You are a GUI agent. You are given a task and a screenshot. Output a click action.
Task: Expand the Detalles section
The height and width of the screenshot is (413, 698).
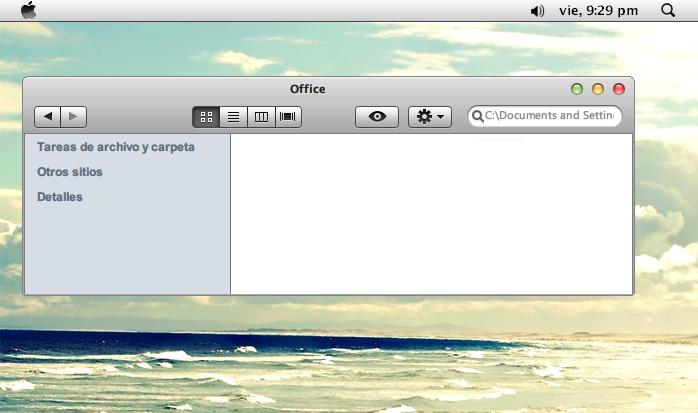tap(60, 197)
